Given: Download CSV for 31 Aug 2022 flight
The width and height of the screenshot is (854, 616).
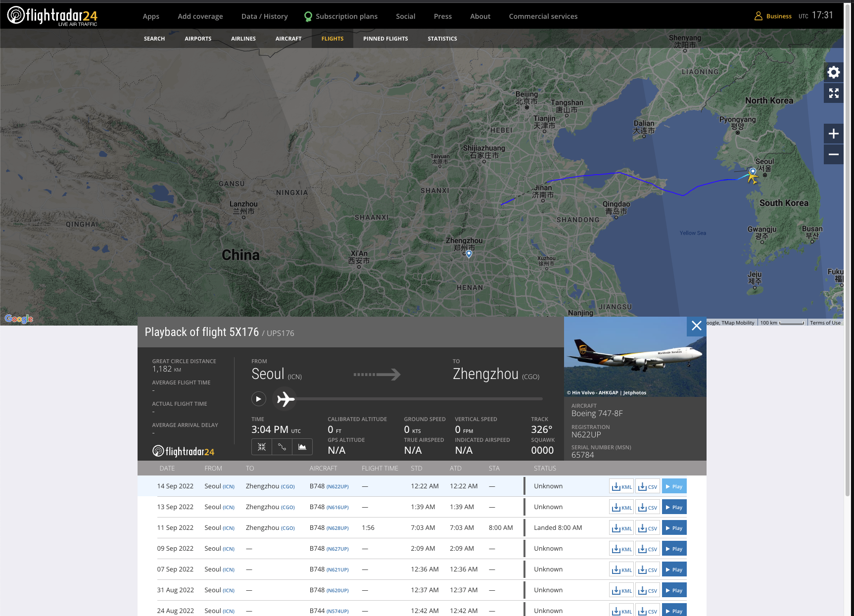Looking at the screenshot, I should point(648,590).
